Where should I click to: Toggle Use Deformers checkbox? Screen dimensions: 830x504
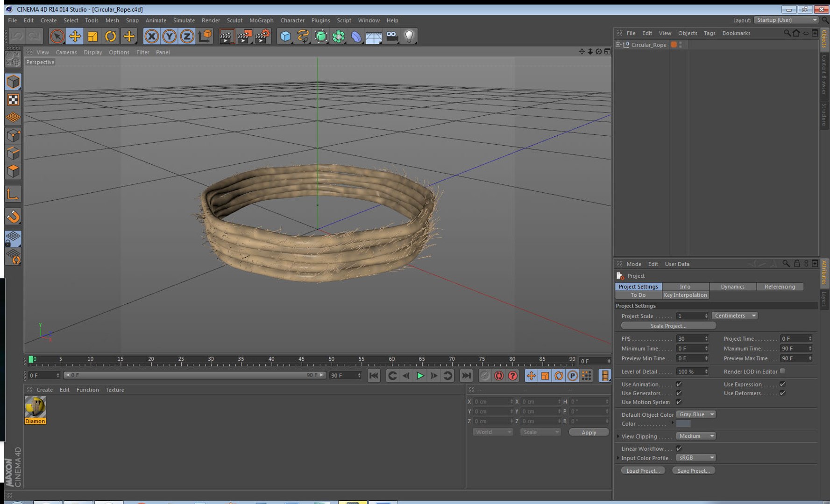(x=782, y=393)
